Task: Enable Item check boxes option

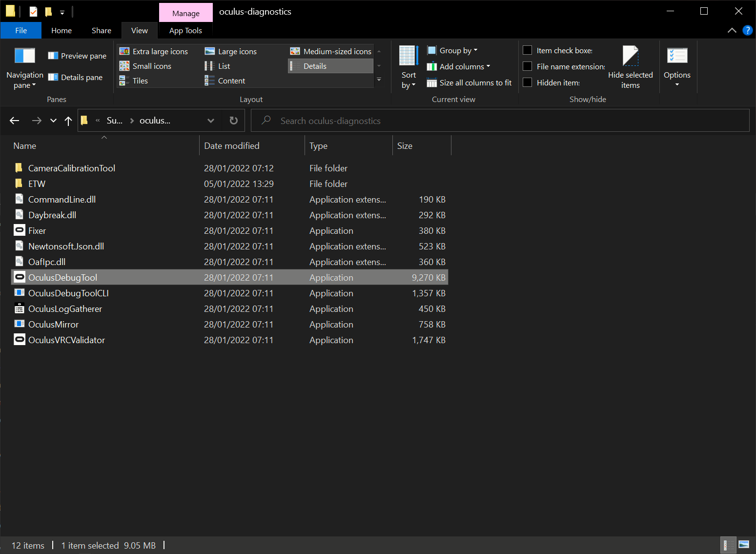Action: pyautogui.click(x=527, y=50)
